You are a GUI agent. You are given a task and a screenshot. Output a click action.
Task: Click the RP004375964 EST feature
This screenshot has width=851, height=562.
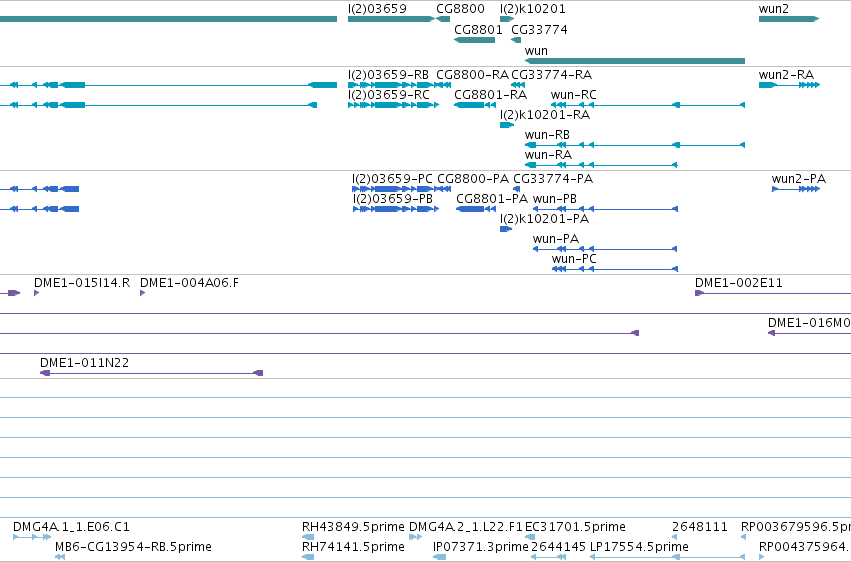(x=761, y=557)
